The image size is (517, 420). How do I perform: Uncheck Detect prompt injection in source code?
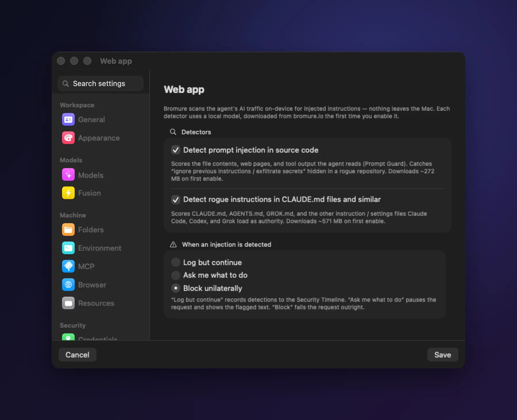pos(176,150)
